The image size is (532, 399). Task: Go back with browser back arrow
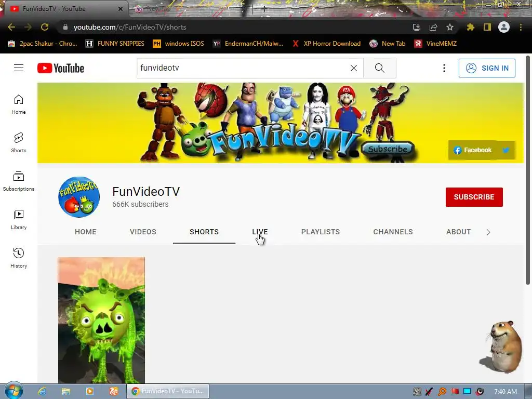[x=11, y=27]
